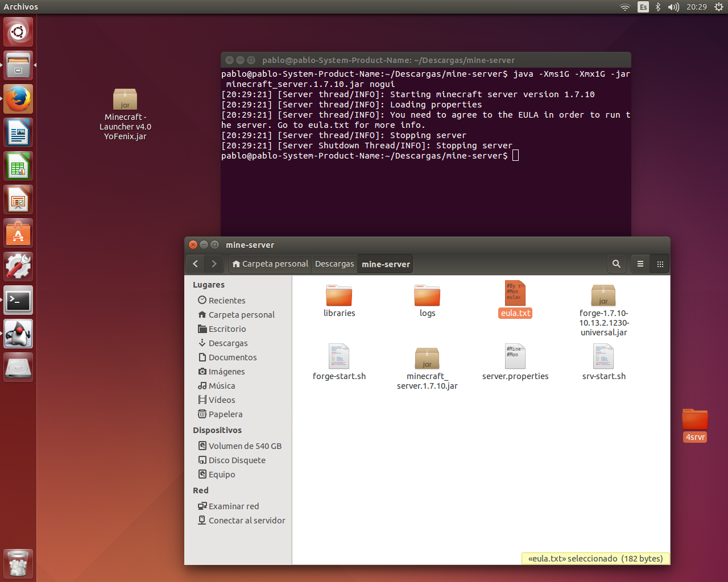Open the Java application in the dock

tap(18, 334)
